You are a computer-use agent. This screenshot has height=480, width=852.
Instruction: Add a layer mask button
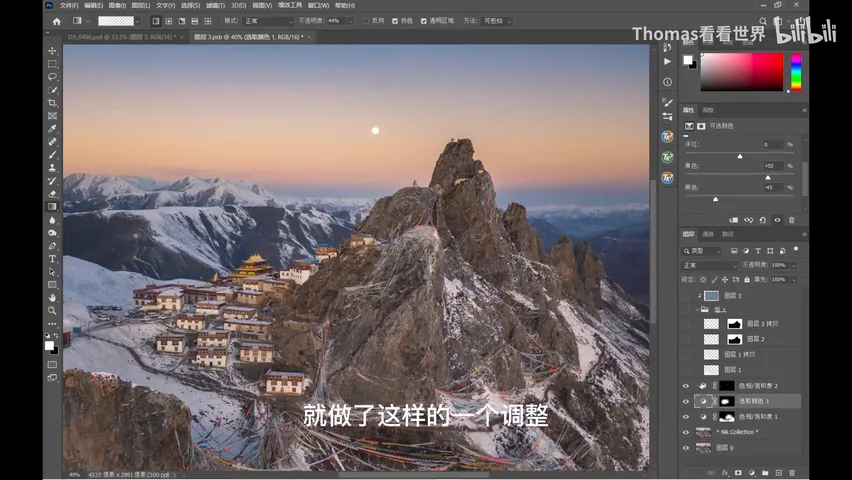(738, 473)
